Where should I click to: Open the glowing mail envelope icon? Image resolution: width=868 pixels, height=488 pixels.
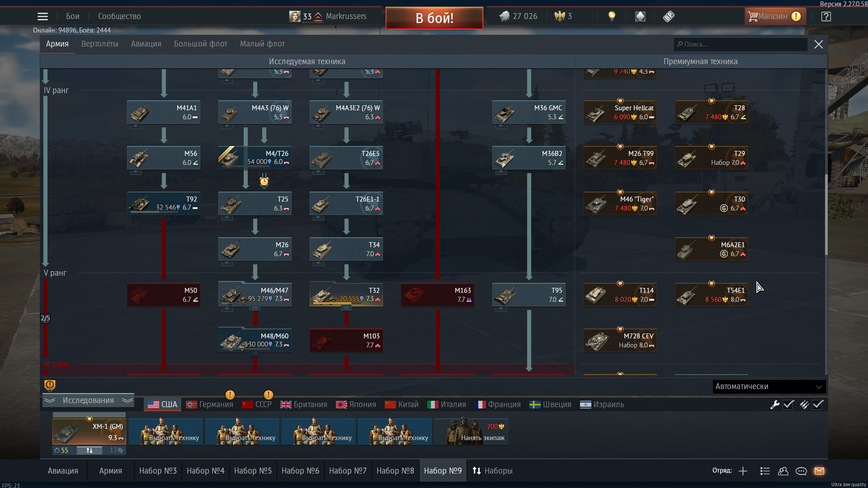point(819,471)
